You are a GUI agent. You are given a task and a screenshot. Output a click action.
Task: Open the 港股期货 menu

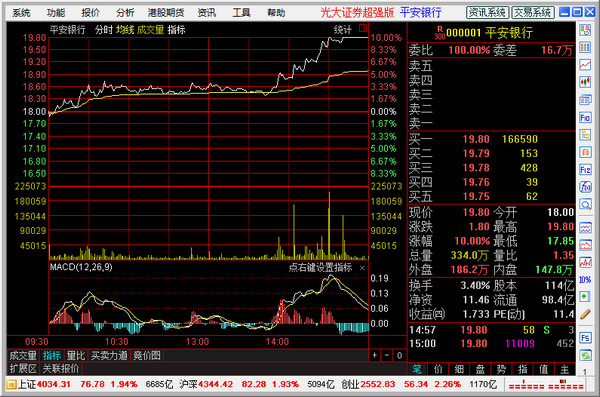(x=166, y=13)
